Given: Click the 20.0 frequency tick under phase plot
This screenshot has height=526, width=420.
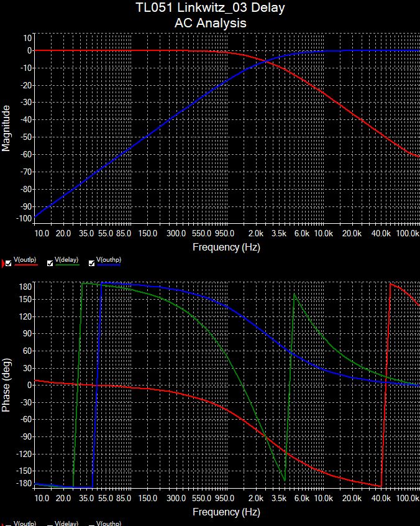Looking at the screenshot, I should click(63, 498).
